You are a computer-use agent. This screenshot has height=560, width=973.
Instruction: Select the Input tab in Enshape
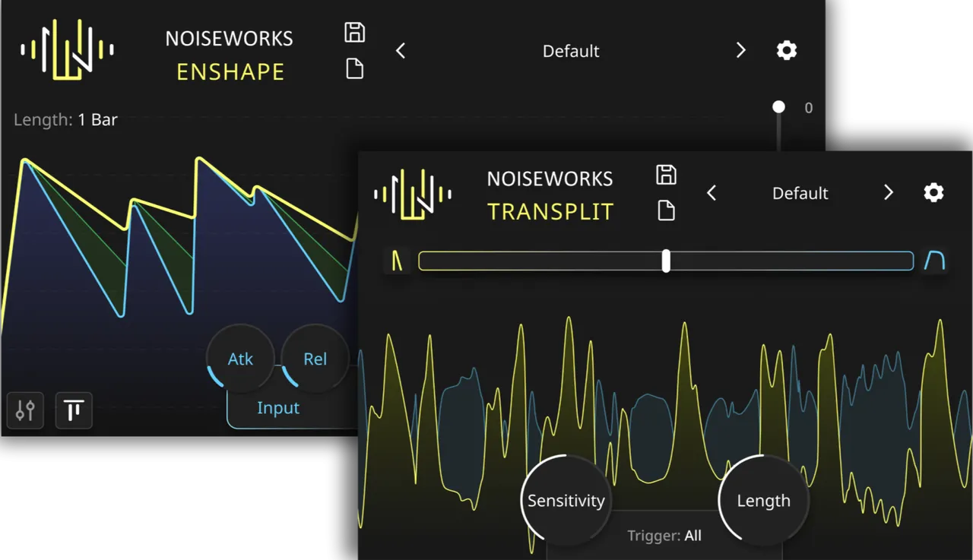click(x=278, y=408)
